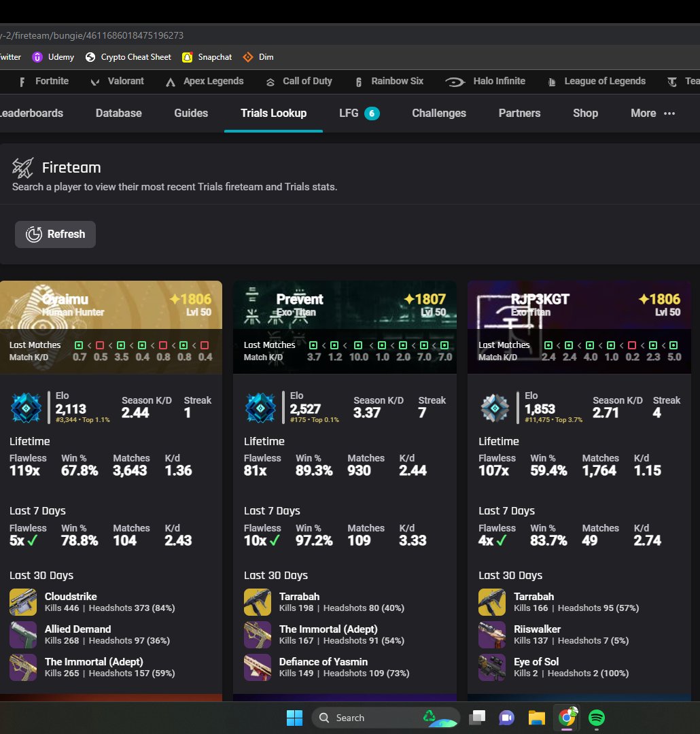Open RJP3KGT's player profile name
Image resolution: width=700 pixels, height=734 pixels.
(540, 299)
